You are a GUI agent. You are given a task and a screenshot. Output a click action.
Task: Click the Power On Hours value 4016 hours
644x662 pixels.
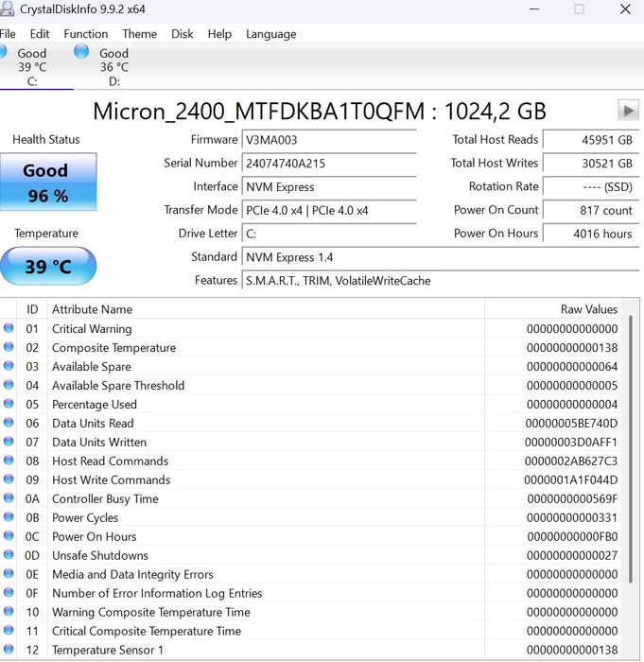[x=591, y=234]
